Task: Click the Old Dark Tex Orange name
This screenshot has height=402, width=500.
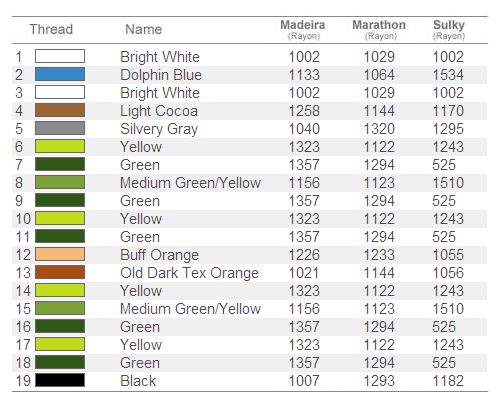Action: [189, 273]
